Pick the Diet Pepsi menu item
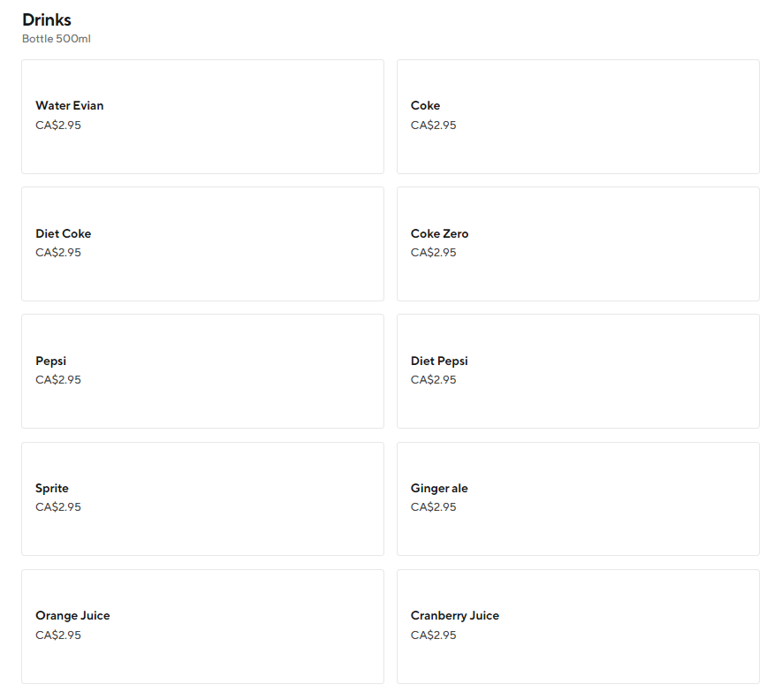The height and width of the screenshot is (700, 774). [x=578, y=370]
